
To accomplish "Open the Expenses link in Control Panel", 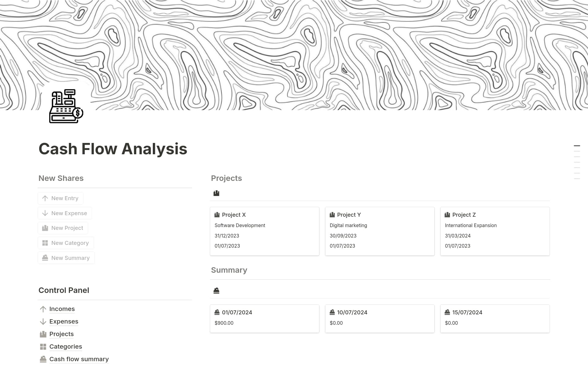I will coord(64,321).
